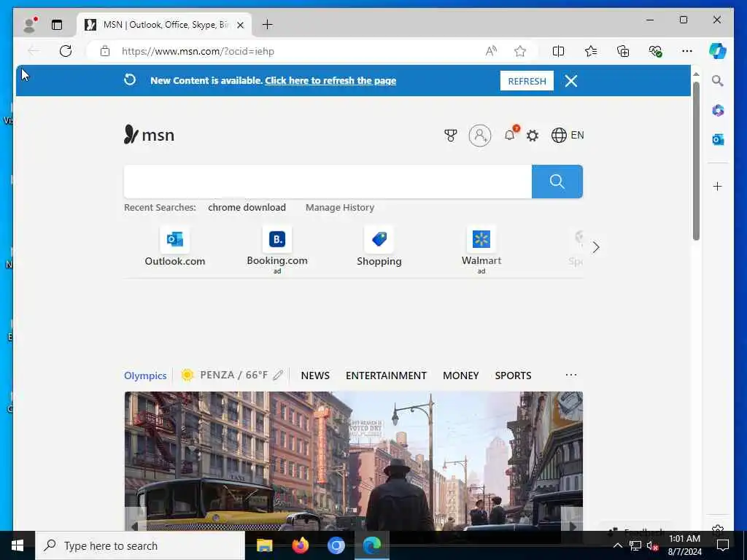The image size is (747, 560).
Task: Open a new browser tab
Action: [268, 25]
